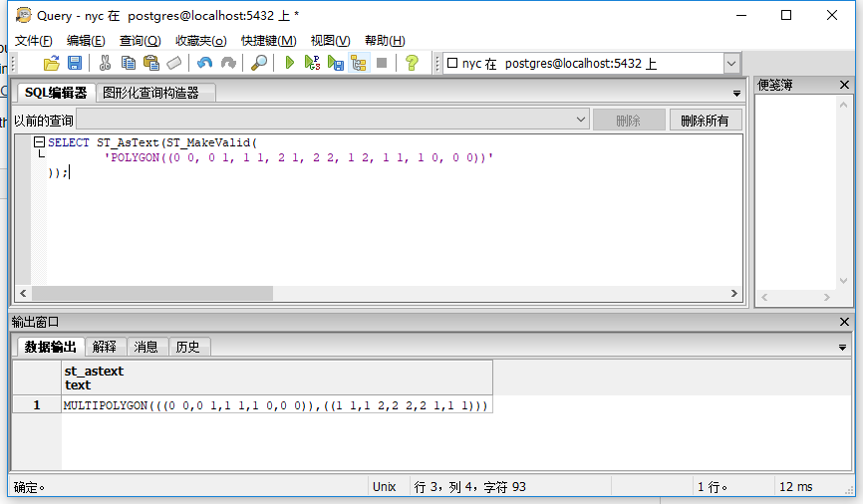Screen dimensions: 863x504
Task: Redo the last undone edit
Action: 228,64
